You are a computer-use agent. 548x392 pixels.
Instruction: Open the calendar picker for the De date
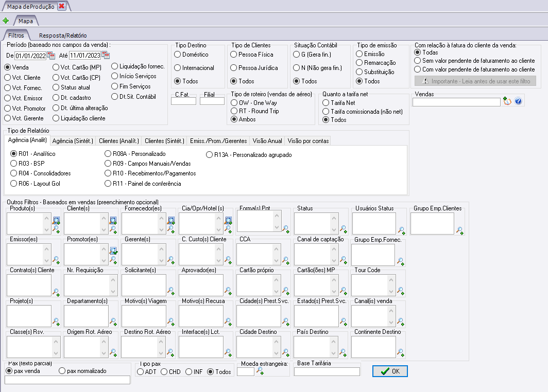[x=51, y=56]
